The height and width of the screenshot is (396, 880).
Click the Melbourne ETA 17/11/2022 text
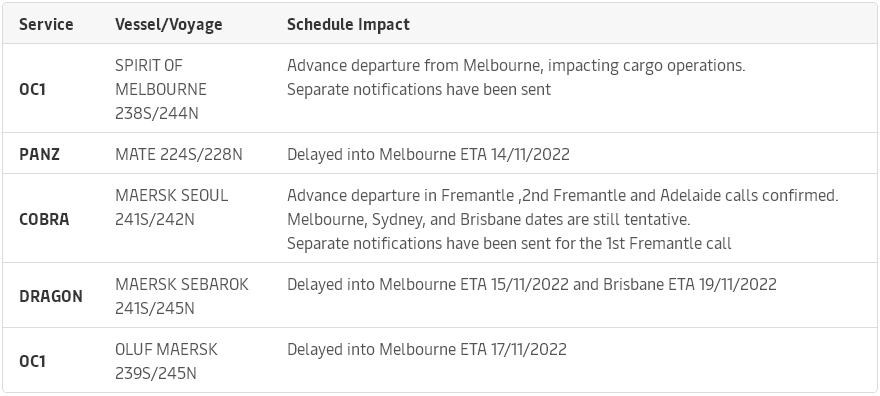pos(473,349)
